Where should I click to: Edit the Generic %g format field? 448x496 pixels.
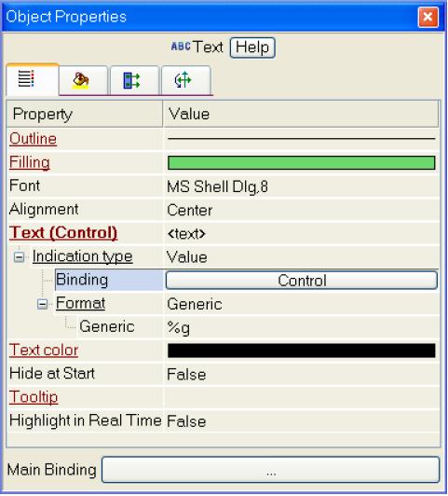tap(302, 327)
